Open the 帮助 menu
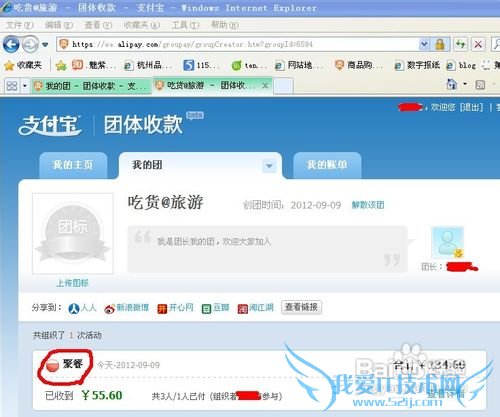The image size is (500, 417). [225, 25]
